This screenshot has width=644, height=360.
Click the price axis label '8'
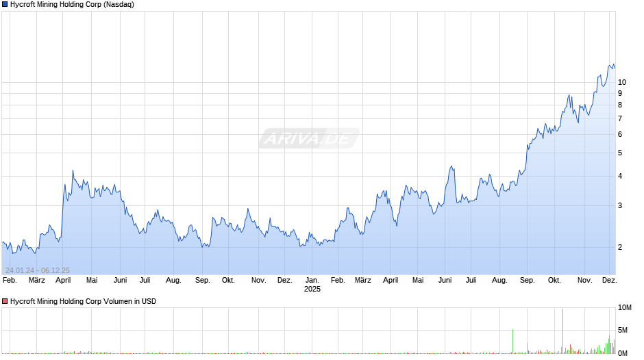pyautogui.click(x=620, y=105)
